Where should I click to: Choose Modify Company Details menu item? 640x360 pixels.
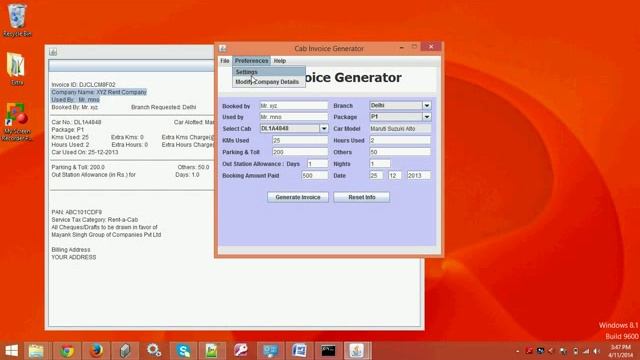point(269,82)
